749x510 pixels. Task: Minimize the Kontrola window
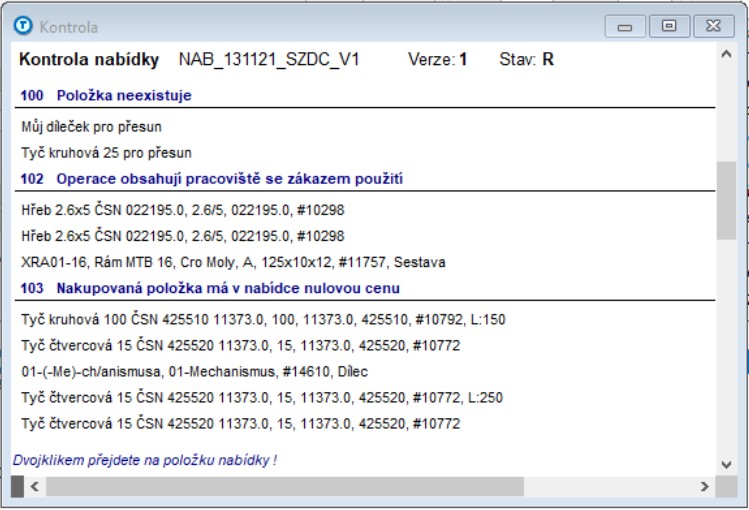(x=624, y=27)
